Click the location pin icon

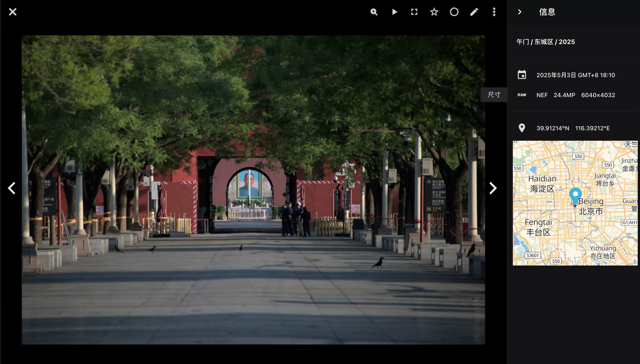[x=522, y=128]
